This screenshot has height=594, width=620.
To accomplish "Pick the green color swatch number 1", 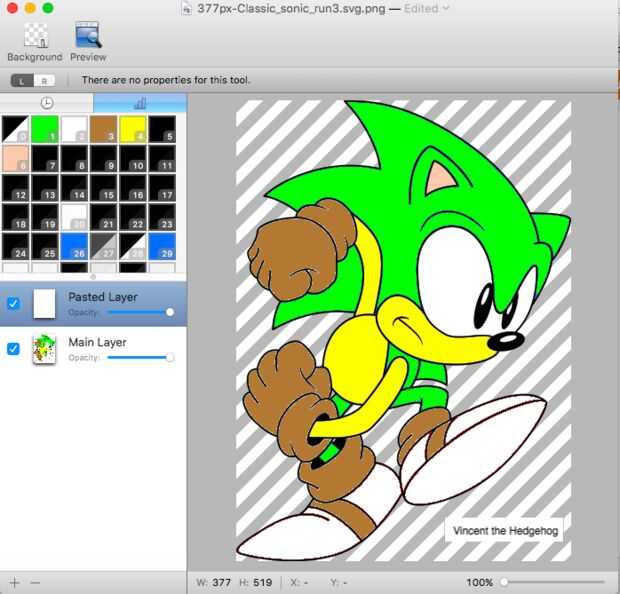I will coord(44,128).
